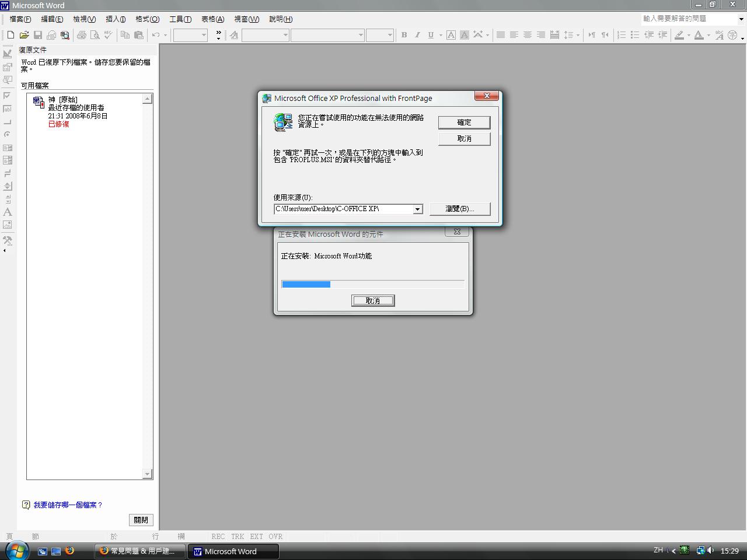Expand the font size dropdown
The height and width of the screenshot is (560, 747).
point(390,35)
